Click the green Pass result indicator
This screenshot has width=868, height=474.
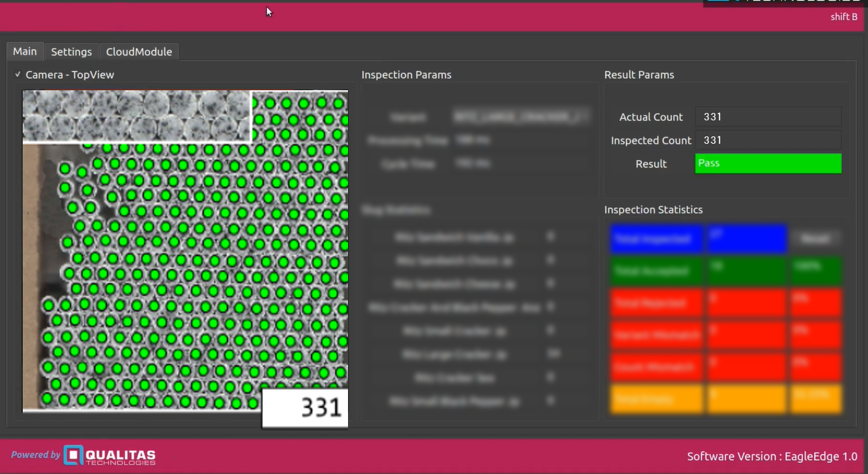(x=768, y=164)
